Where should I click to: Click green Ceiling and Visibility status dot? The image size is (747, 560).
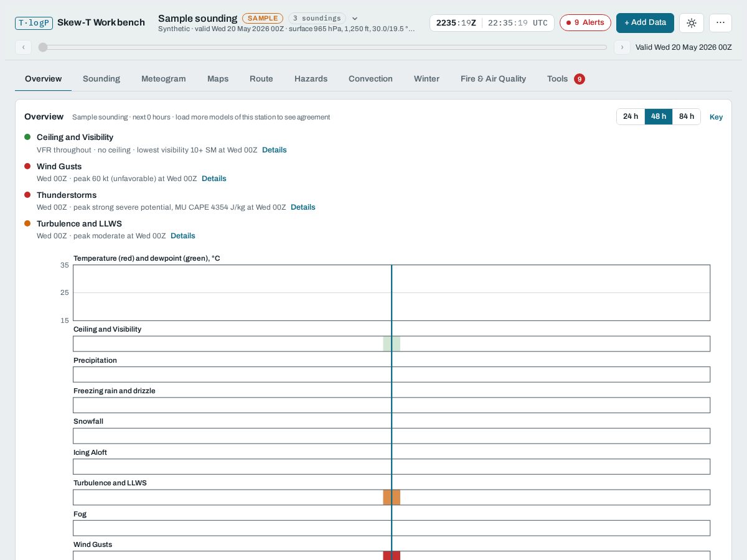pyautogui.click(x=27, y=137)
